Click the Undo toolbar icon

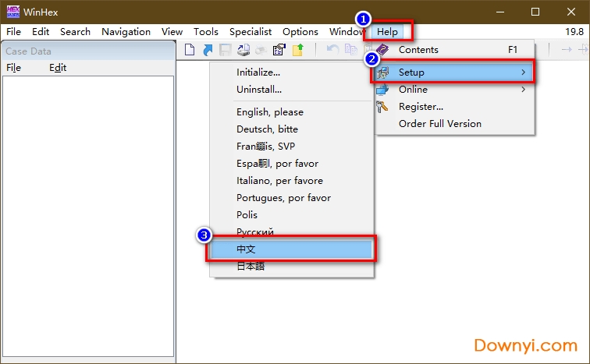(x=332, y=50)
